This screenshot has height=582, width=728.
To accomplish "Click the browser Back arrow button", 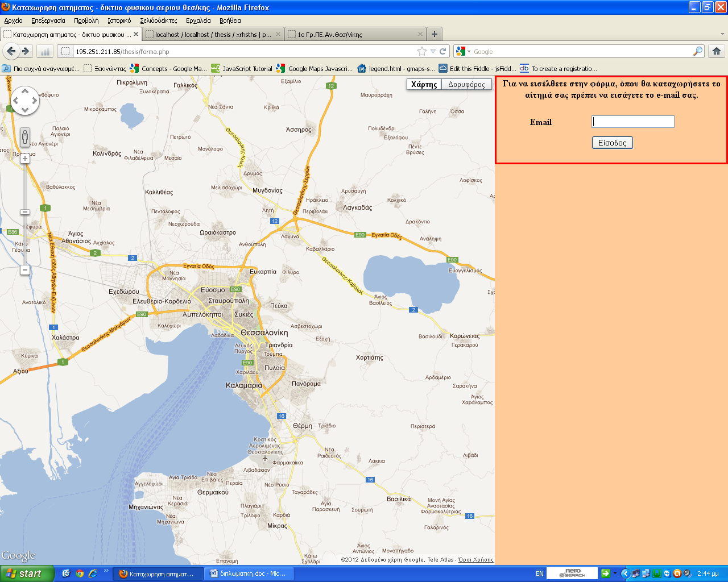I will click(x=11, y=51).
